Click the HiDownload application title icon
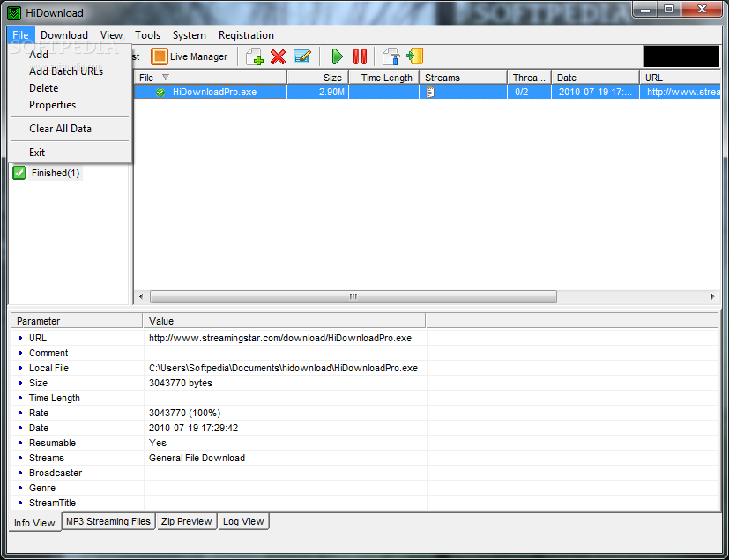Screen dimensions: 729x560 (14, 13)
